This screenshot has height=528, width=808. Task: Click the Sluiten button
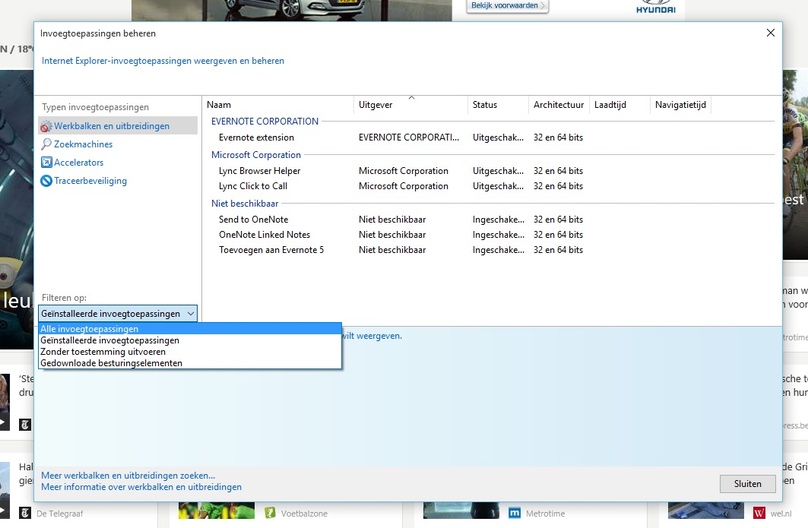tap(747, 484)
